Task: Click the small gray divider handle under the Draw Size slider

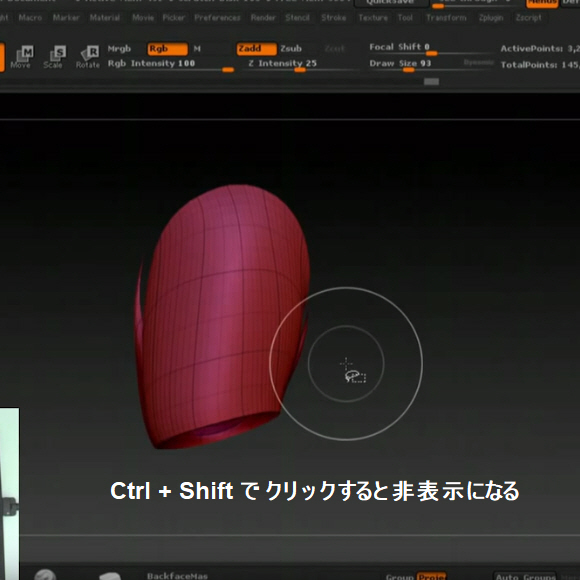Action: tap(431, 81)
